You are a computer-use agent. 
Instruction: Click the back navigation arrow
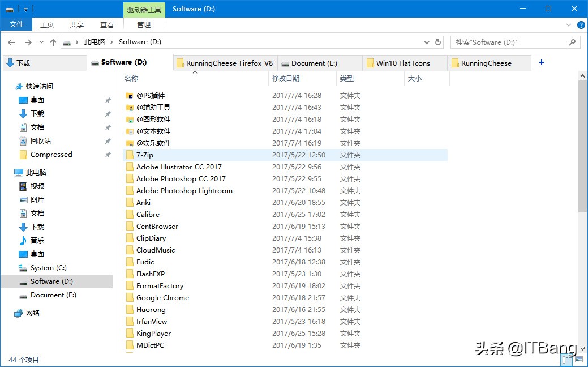pyautogui.click(x=11, y=41)
